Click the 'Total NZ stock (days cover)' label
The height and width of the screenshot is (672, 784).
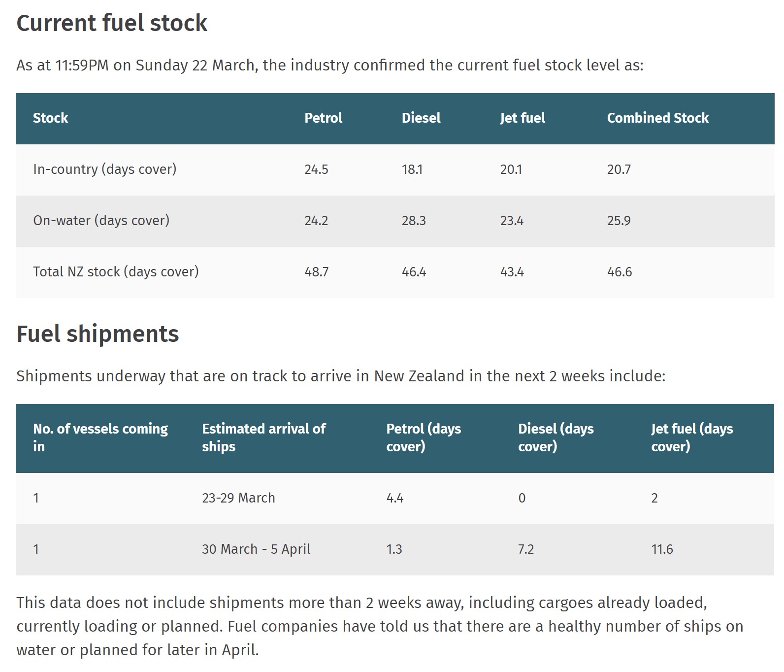coord(116,272)
